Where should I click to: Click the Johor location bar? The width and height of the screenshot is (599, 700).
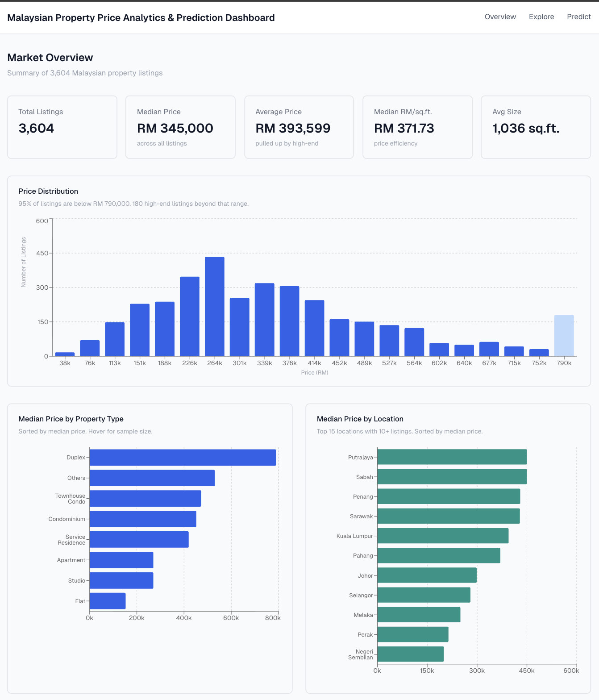(x=427, y=575)
